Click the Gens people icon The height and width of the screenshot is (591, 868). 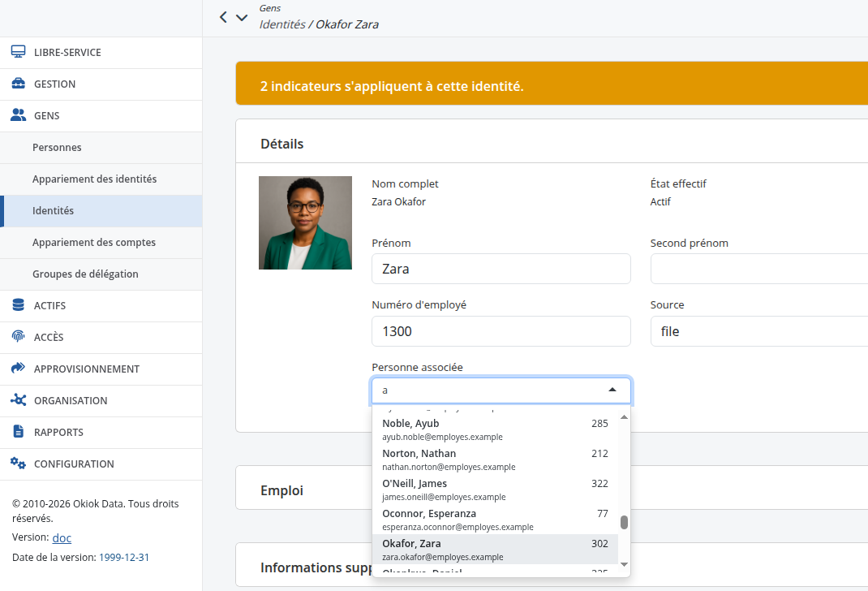pyautogui.click(x=19, y=115)
